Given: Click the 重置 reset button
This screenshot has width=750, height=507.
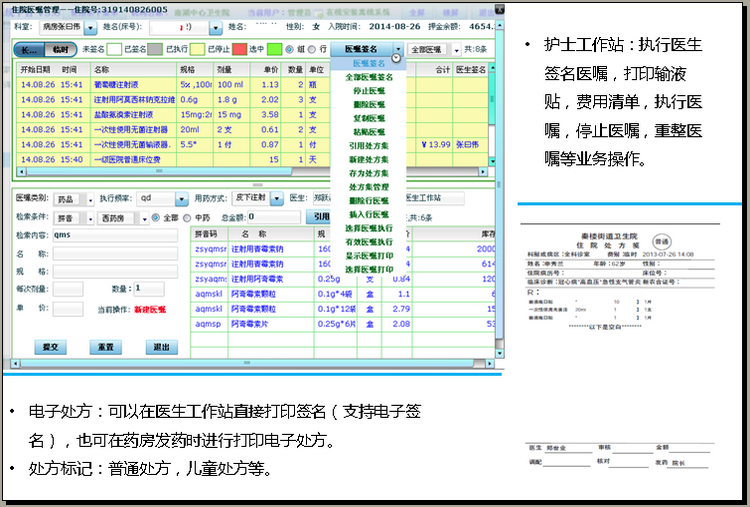Looking at the screenshot, I should click(x=106, y=347).
